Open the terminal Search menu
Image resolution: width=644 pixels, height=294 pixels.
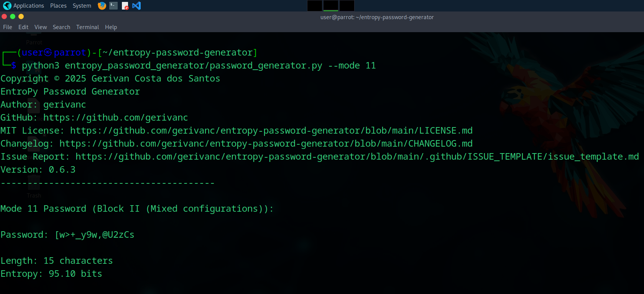pos(61,27)
